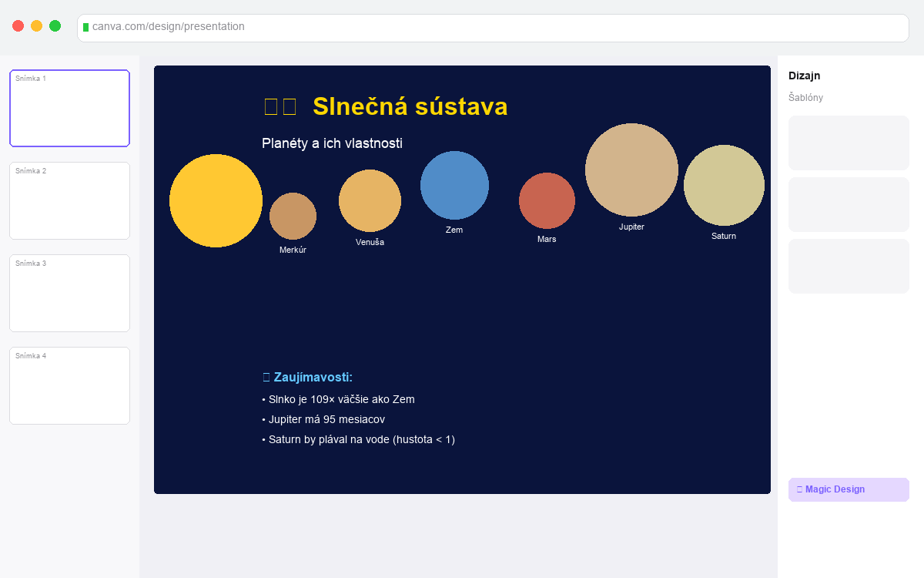
Task: Expand the Šablóny section
Action: (x=805, y=97)
